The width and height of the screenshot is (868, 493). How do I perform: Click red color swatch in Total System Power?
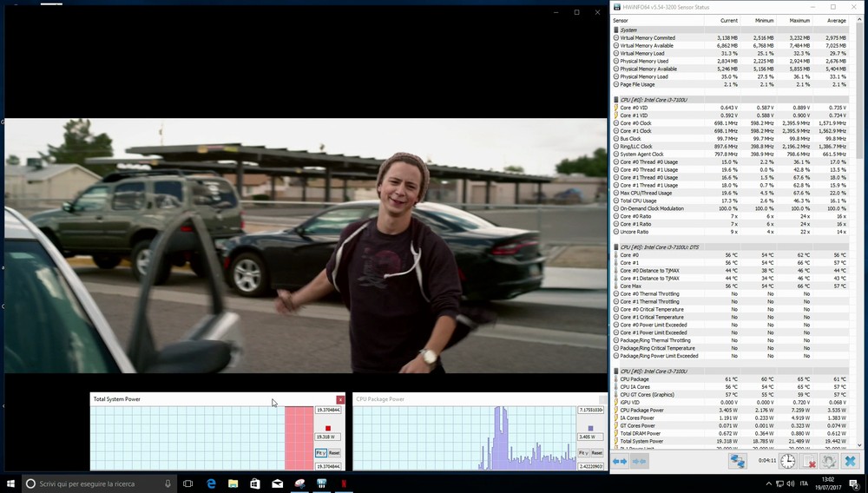coord(328,428)
